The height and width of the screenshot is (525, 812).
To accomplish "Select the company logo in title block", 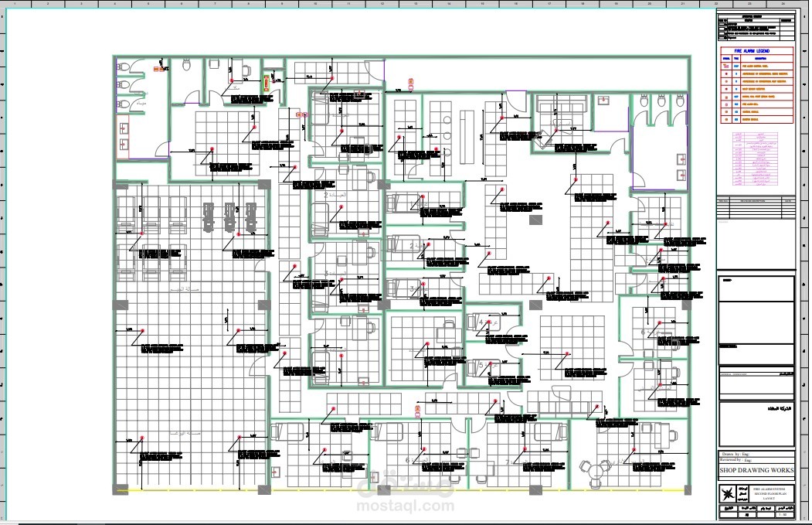I will pyautogui.click(x=728, y=494).
